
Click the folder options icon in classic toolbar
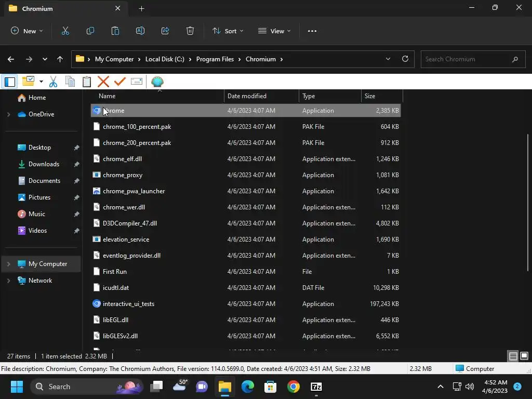click(29, 82)
